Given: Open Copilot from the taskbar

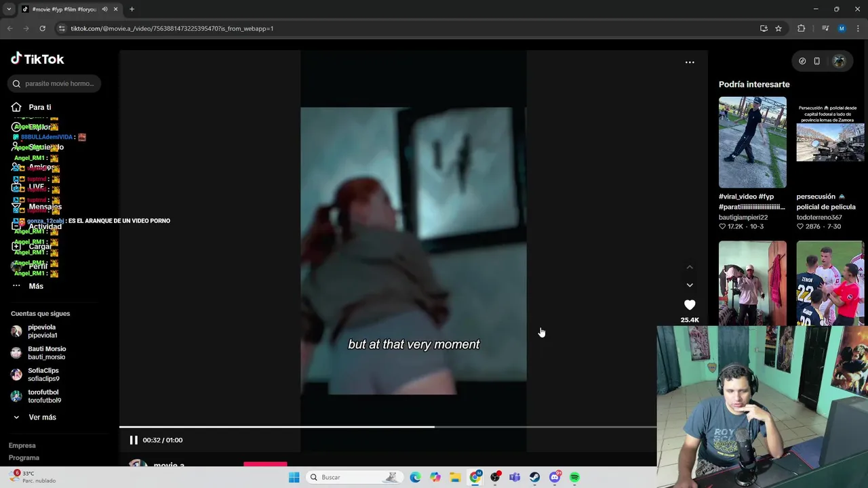Looking at the screenshot, I should pyautogui.click(x=435, y=477).
